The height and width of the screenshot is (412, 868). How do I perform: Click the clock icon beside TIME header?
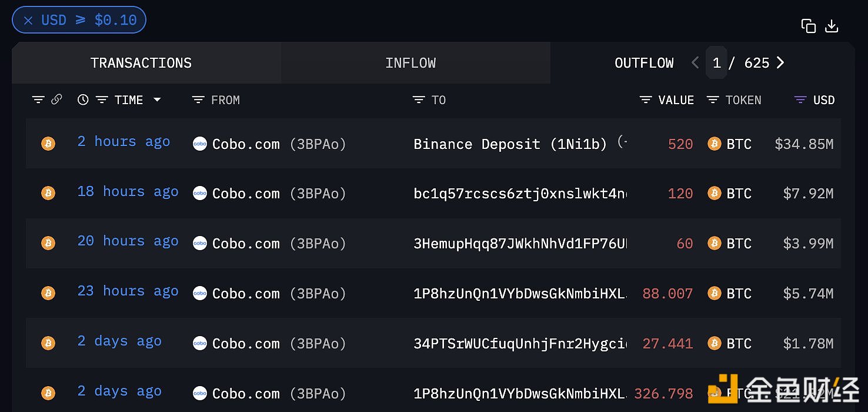[x=83, y=100]
